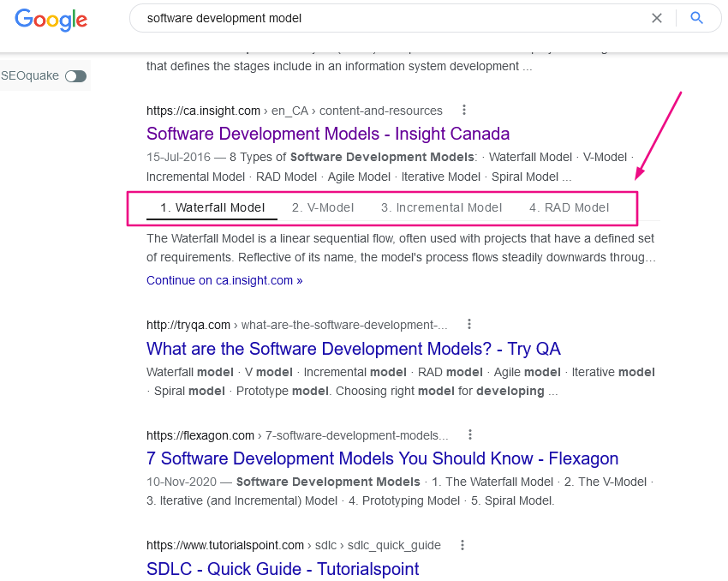Open the What are the Software Development Models result

point(353,349)
